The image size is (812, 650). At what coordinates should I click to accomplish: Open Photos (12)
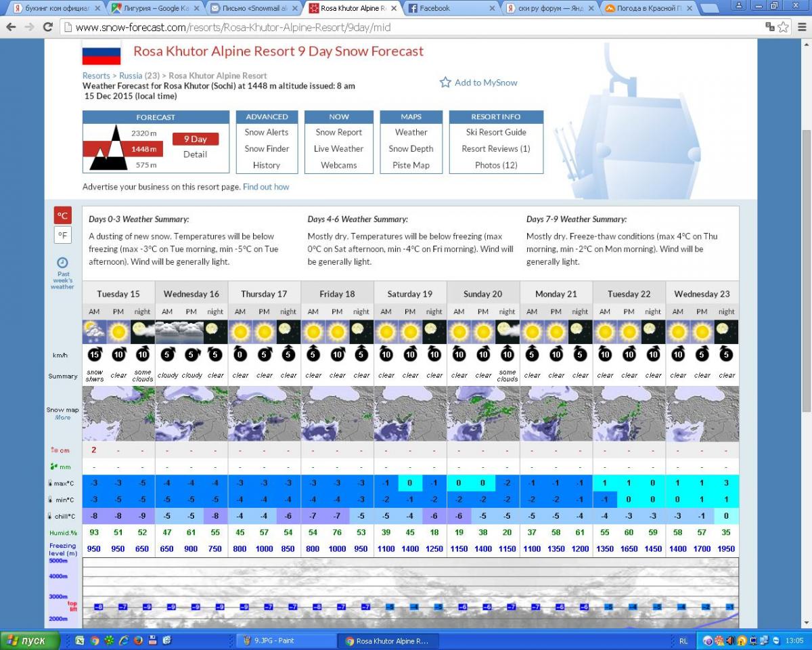[496, 165]
